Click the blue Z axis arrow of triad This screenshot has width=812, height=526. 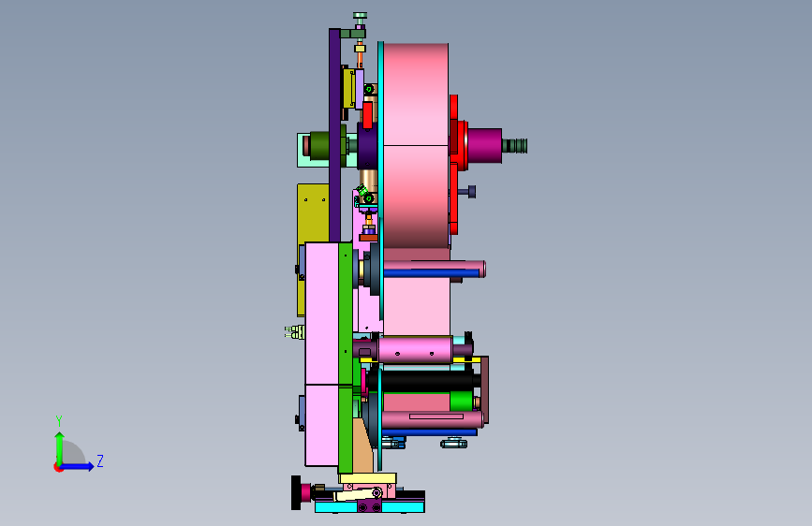pyautogui.click(x=78, y=466)
